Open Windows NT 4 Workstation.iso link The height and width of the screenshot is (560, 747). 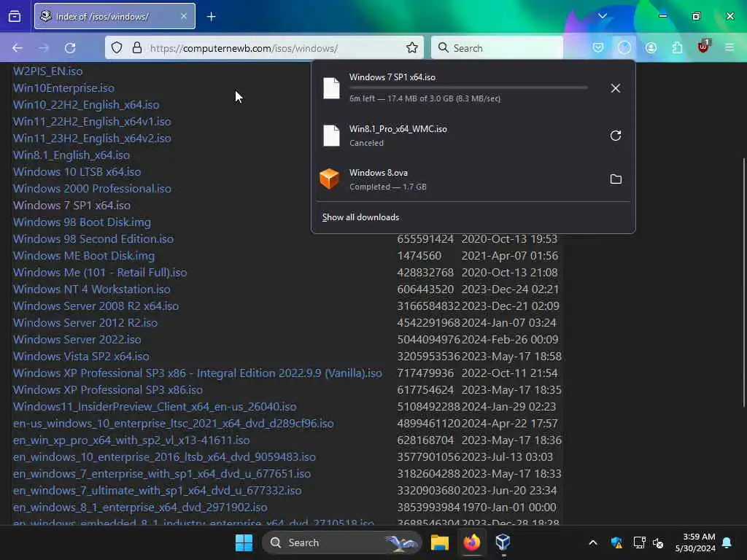click(91, 289)
